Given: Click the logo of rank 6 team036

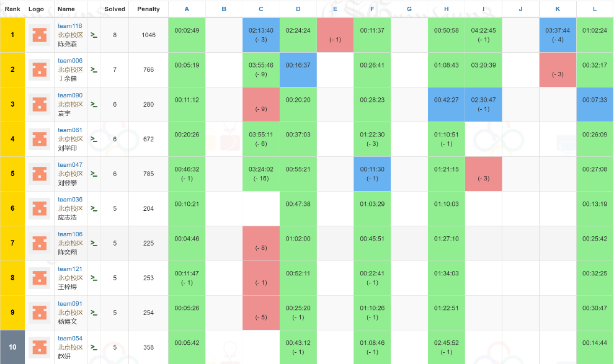Looking at the screenshot, I should click(40, 209).
